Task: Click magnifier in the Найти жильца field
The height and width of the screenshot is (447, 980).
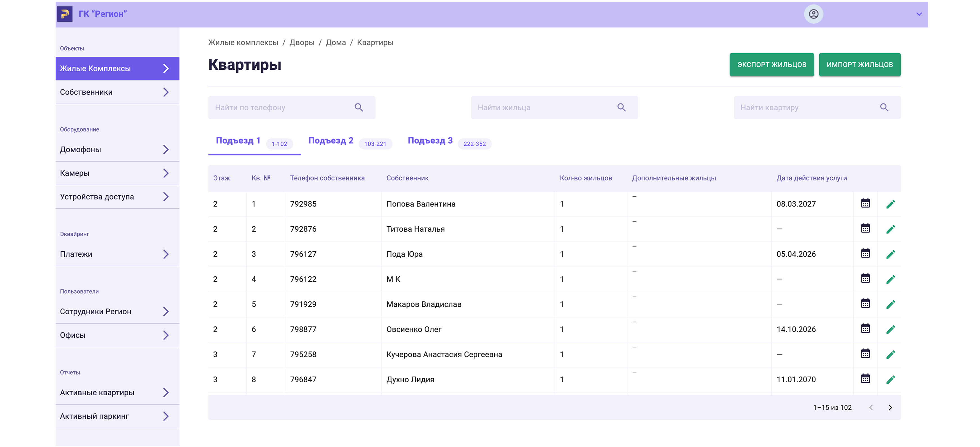Action: point(621,107)
